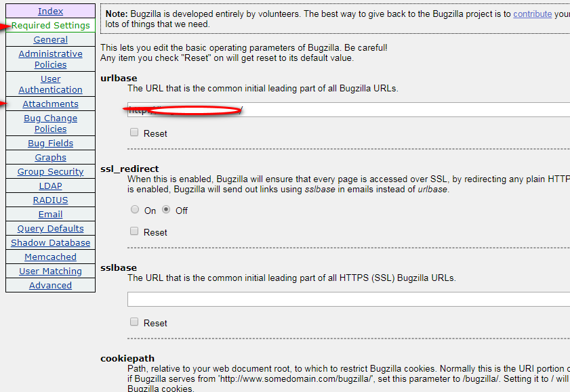Click the urlbase parameter heading

(x=119, y=78)
